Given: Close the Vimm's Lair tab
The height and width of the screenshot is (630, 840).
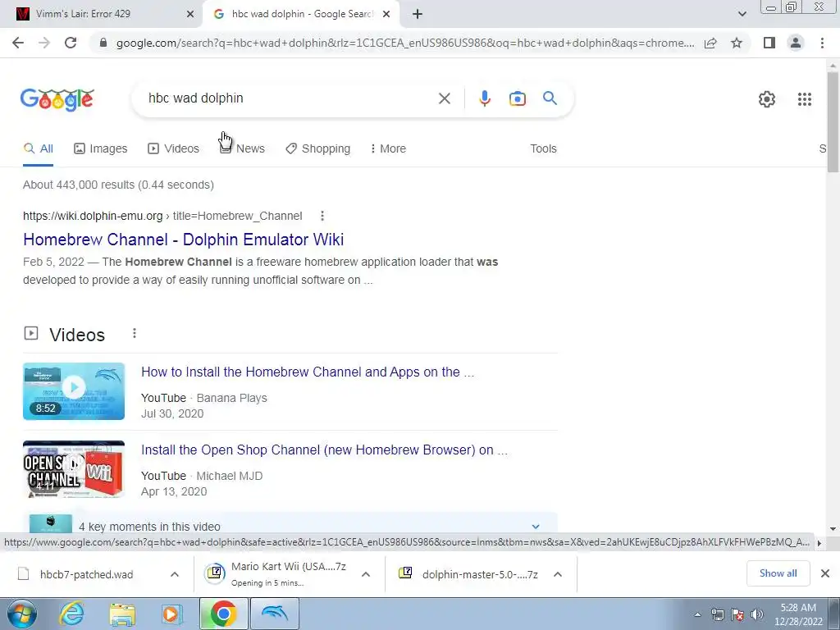Looking at the screenshot, I should click(x=190, y=15).
